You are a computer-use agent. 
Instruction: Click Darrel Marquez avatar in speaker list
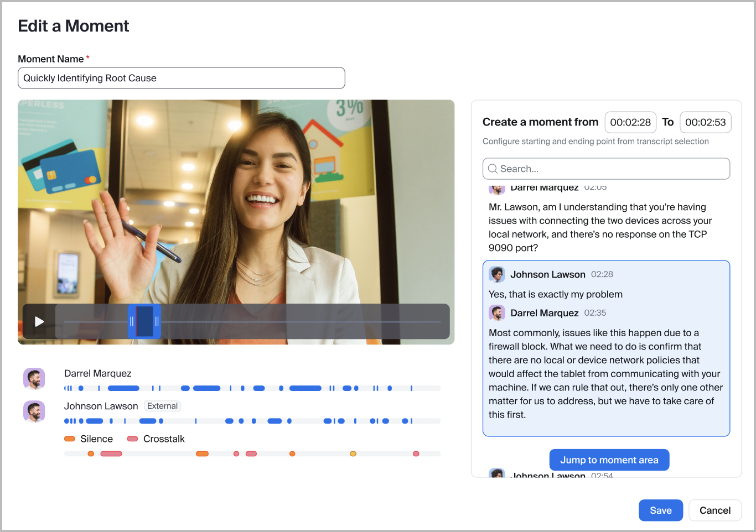(34, 379)
